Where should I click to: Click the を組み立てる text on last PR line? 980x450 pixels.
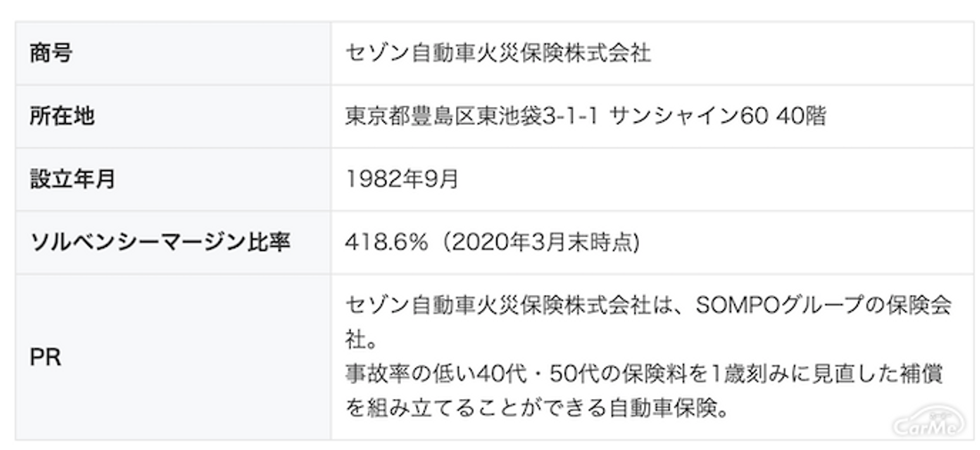(x=410, y=406)
